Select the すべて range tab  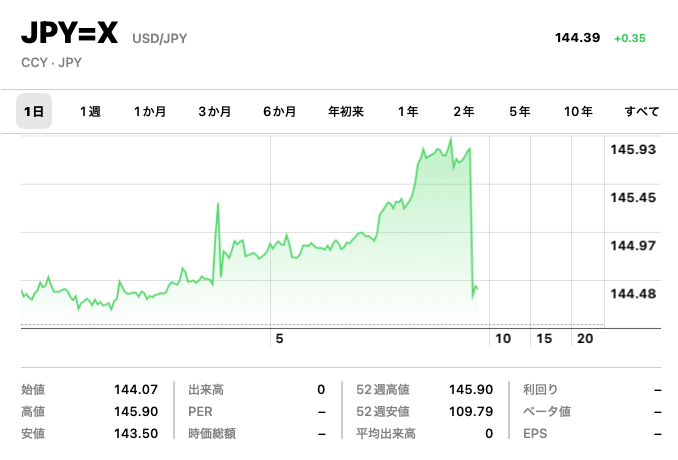click(641, 112)
